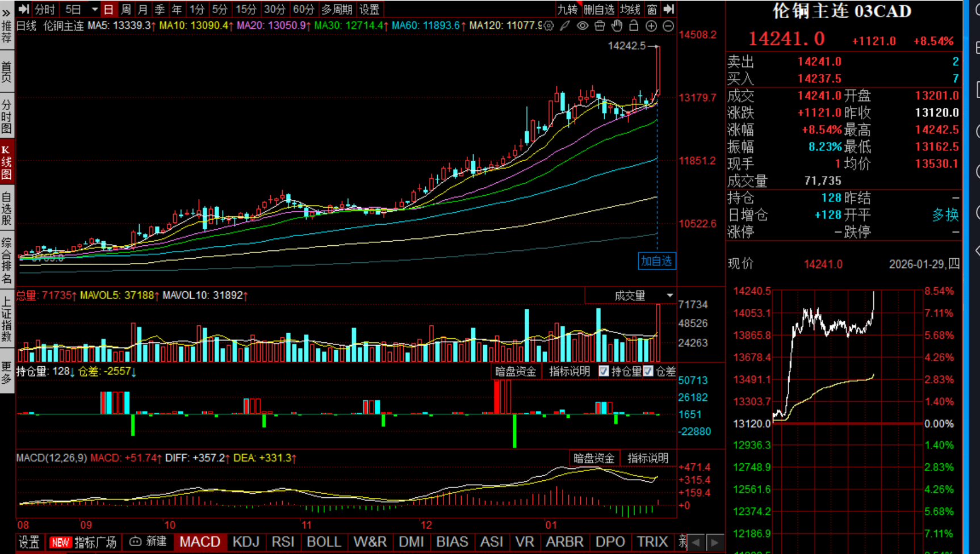Select the ASI indicator tab

(492, 542)
